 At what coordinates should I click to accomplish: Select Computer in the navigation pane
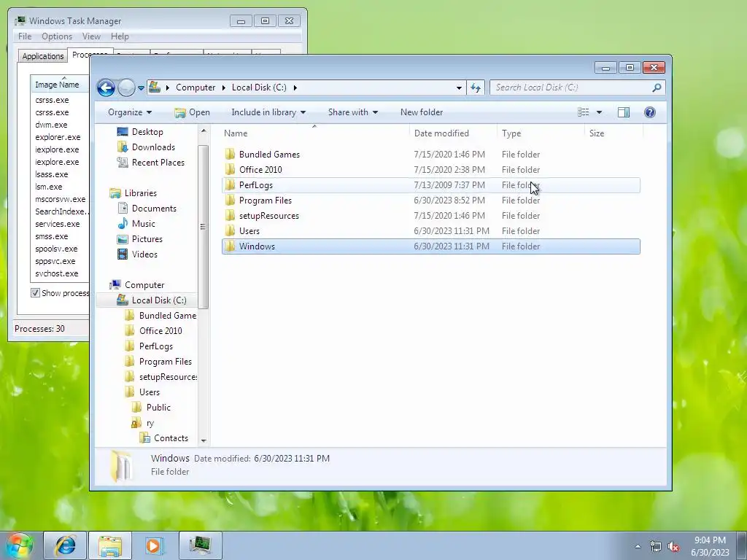point(144,285)
